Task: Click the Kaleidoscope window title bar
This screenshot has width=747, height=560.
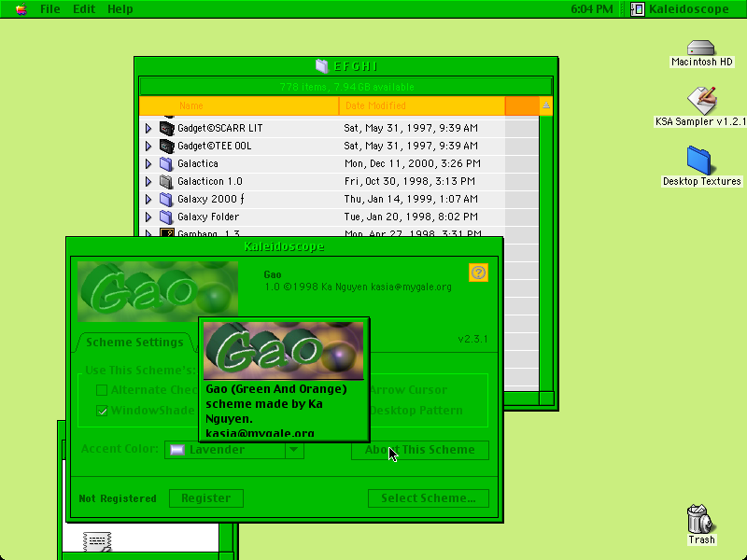Action: (285, 246)
